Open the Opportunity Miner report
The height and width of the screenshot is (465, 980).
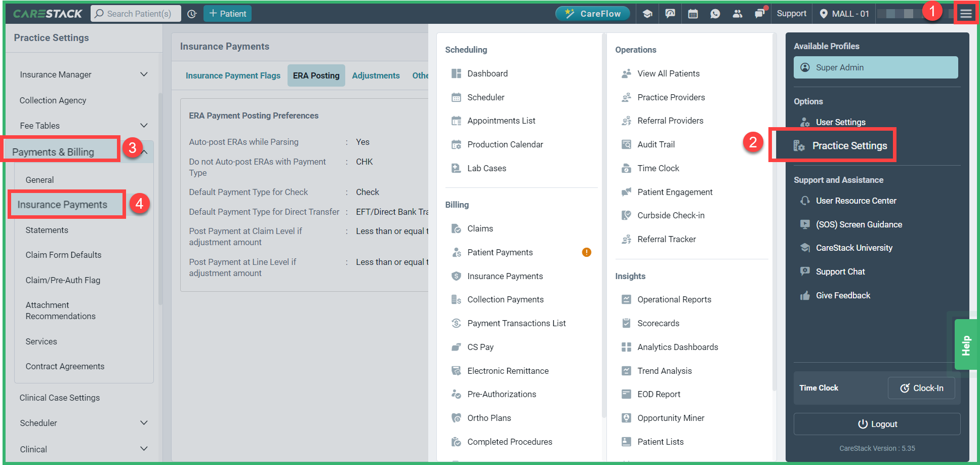[626, 417]
